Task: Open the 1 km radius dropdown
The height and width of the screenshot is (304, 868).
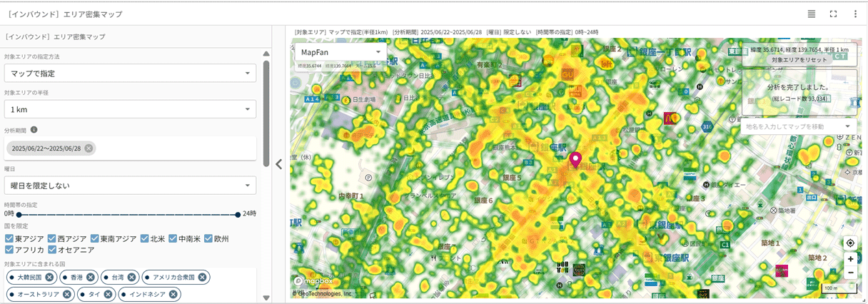Action: tap(130, 109)
